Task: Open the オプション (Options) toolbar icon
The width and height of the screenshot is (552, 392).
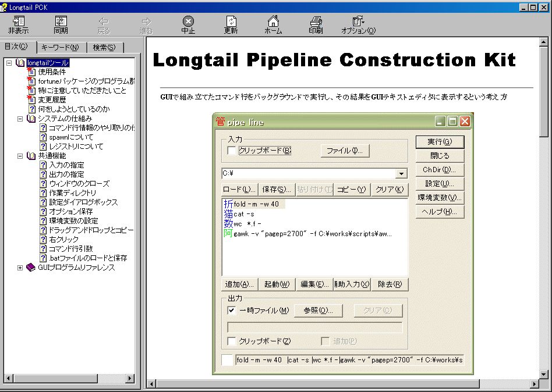Action: point(358,24)
